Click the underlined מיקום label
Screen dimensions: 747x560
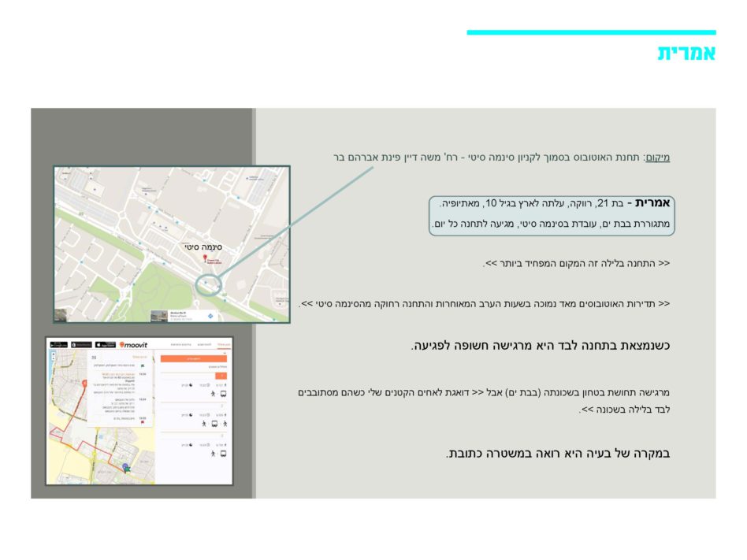point(657,158)
